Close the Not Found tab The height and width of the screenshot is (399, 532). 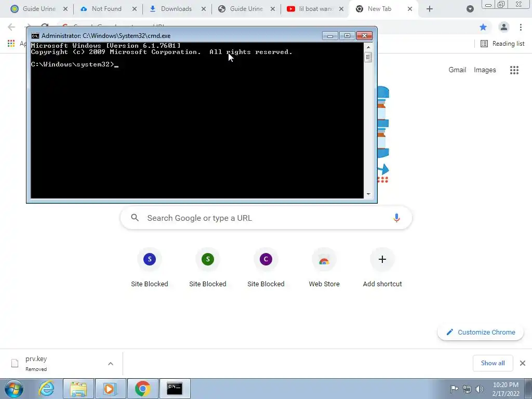click(x=135, y=9)
